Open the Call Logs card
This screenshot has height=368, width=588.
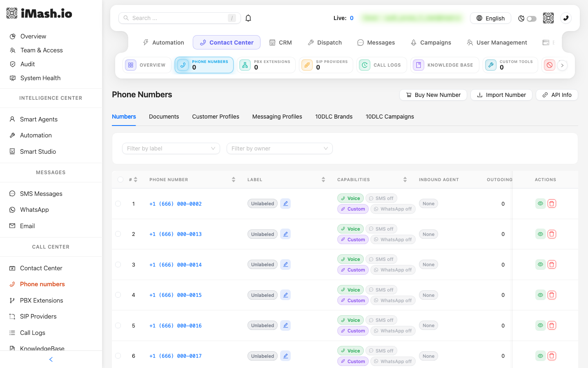381,65
